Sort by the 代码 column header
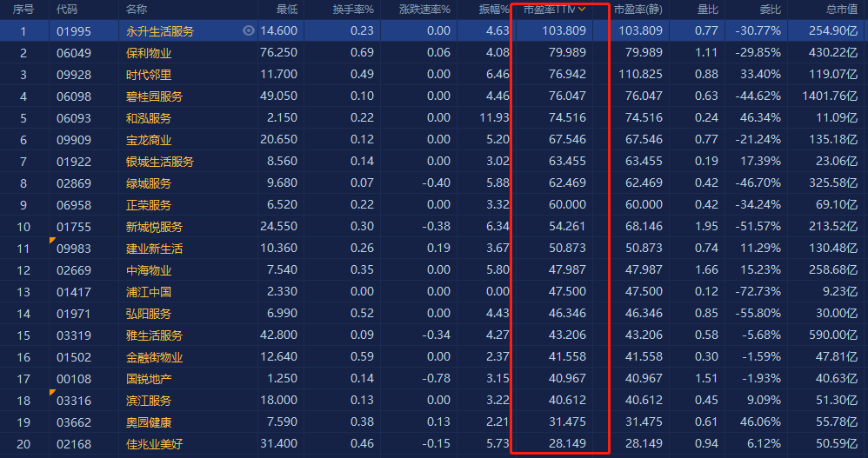Screen dimensions: 868x458 point(67,10)
